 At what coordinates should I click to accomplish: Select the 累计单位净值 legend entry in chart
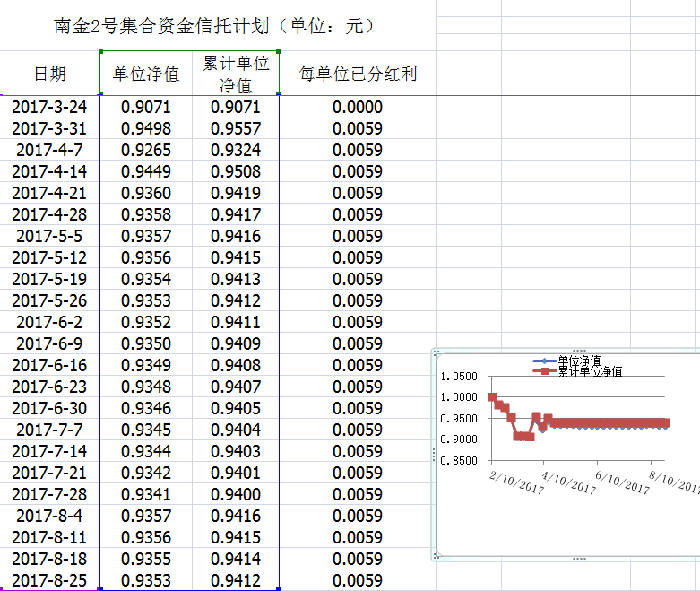pyautogui.click(x=588, y=370)
